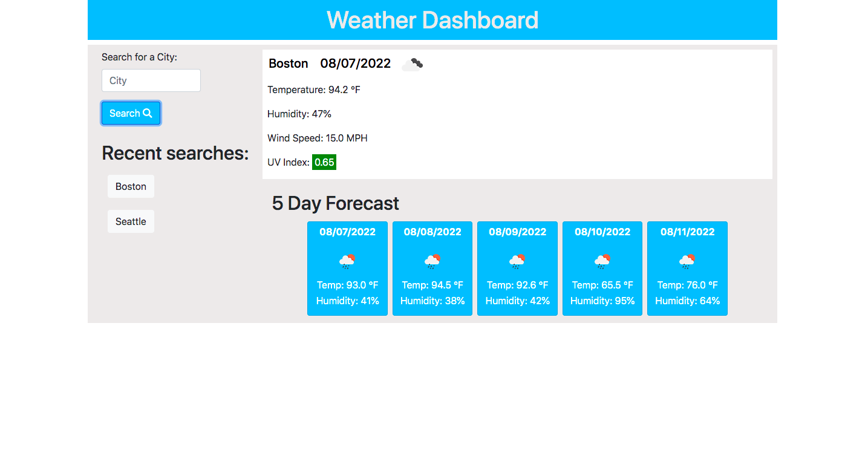Click the Weather Dashboard header title

[x=432, y=20]
